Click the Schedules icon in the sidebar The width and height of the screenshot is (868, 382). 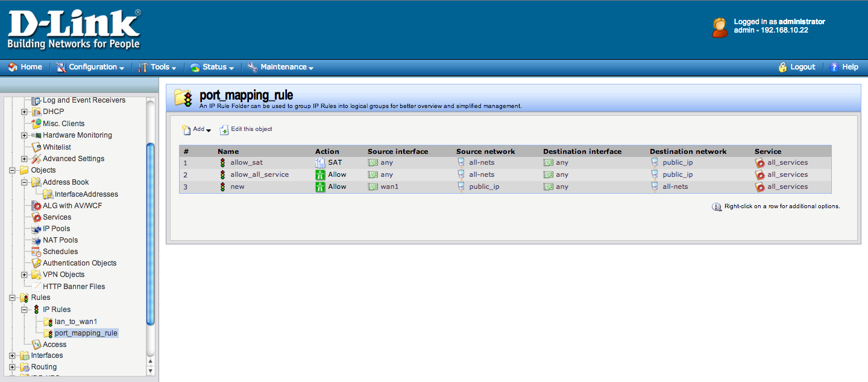tap(36, 252)
